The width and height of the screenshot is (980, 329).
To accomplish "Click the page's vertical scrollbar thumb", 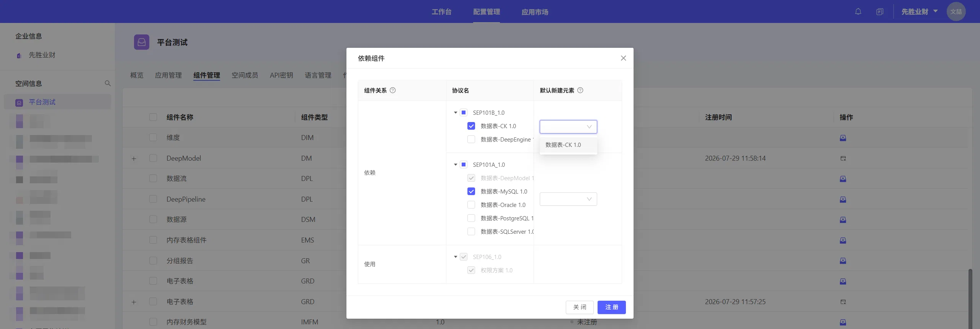I will pyautogui.click(x=970, y=298).
